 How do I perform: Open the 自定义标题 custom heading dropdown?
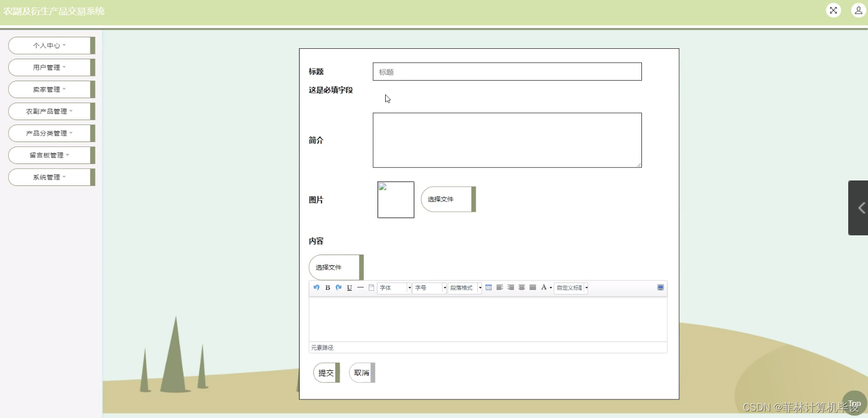pos(571,288)
